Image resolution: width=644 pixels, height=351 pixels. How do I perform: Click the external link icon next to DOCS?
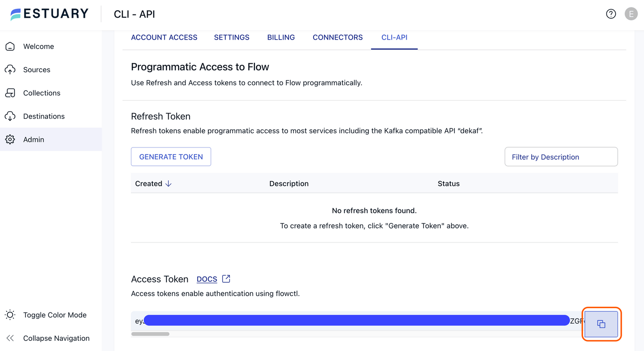226,279
